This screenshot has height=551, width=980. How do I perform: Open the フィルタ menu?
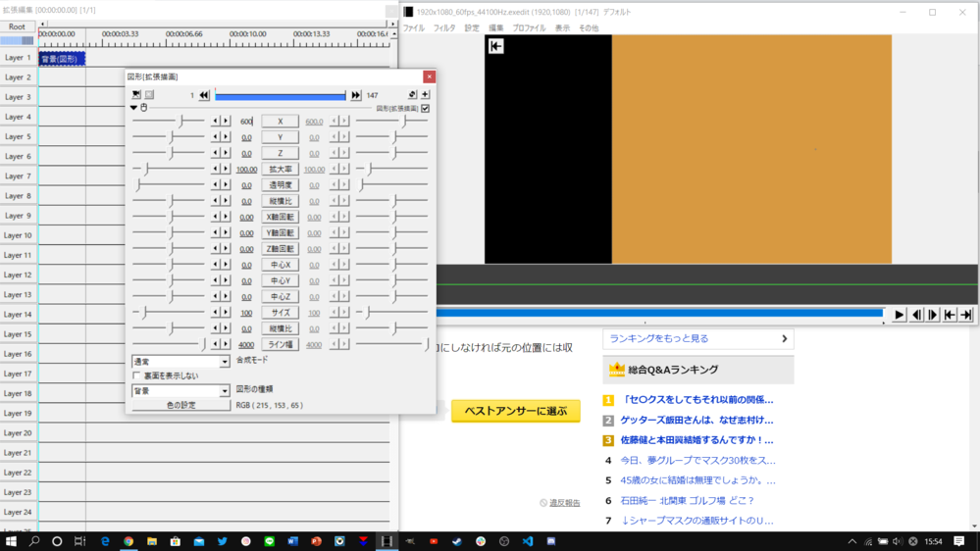coord(443,28)
